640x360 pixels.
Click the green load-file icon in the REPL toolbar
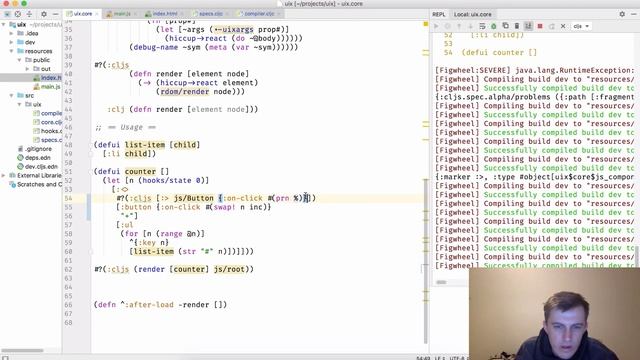[x=493, y=26]
